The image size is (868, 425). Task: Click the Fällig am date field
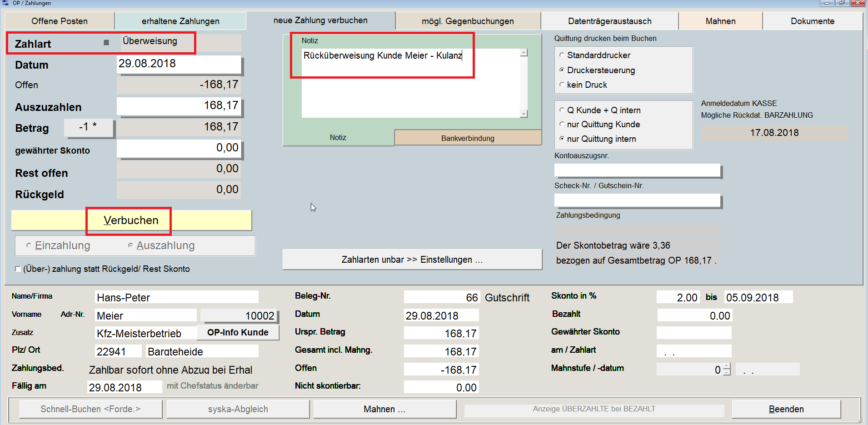tap(125, 387)
